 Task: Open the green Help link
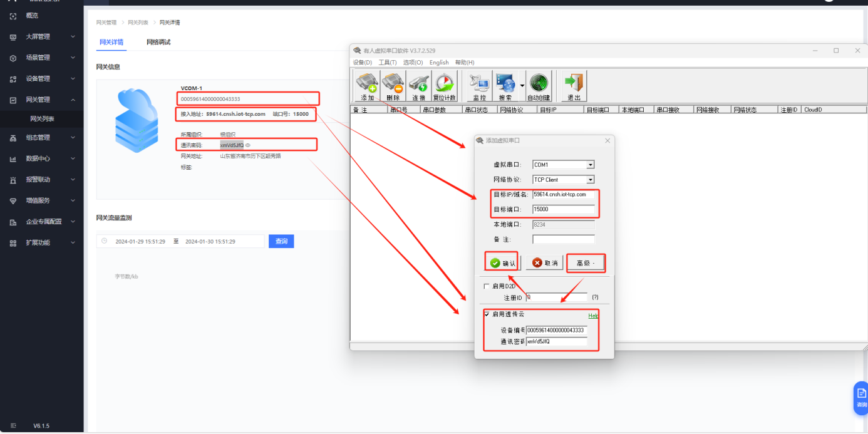[x=593, y=316]
